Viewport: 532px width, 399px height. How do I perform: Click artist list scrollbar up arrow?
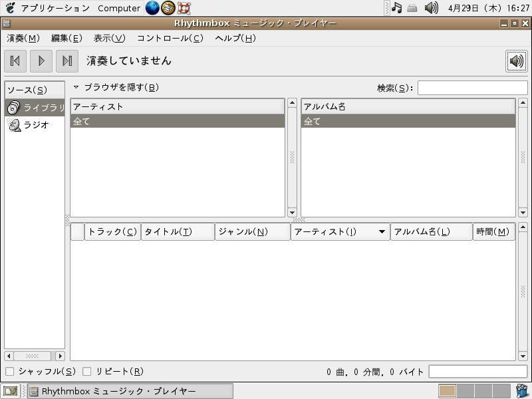(x=292, y=103)
